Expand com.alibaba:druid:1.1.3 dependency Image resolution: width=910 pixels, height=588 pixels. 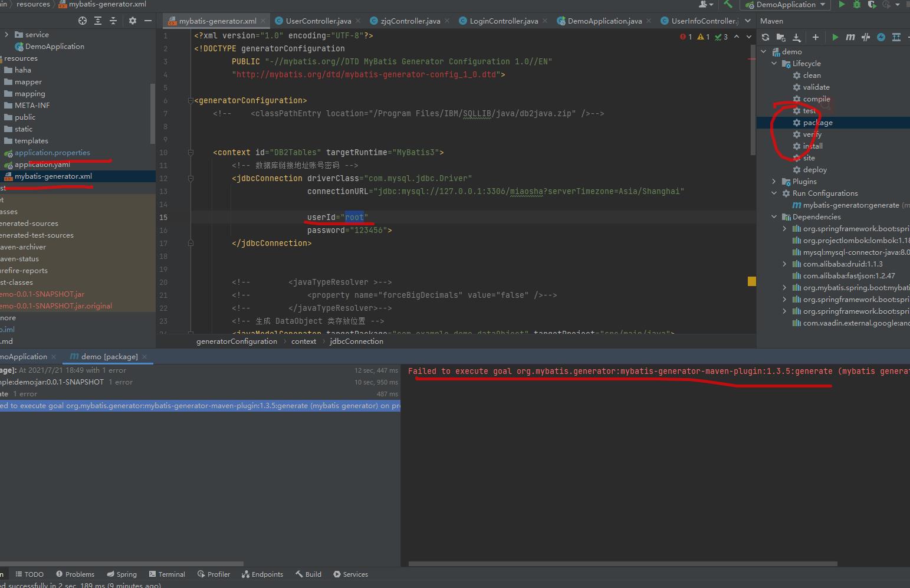784,264
